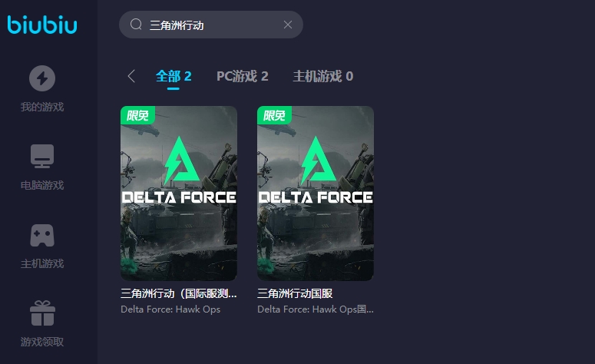Open the game gift claim icon
595x364 pixels.
(42, 313)
